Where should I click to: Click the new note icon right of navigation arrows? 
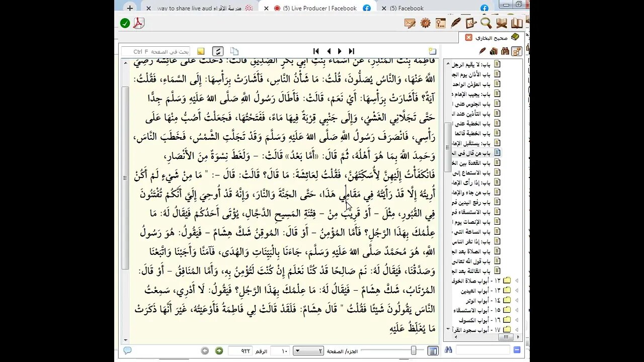point(432,51)
